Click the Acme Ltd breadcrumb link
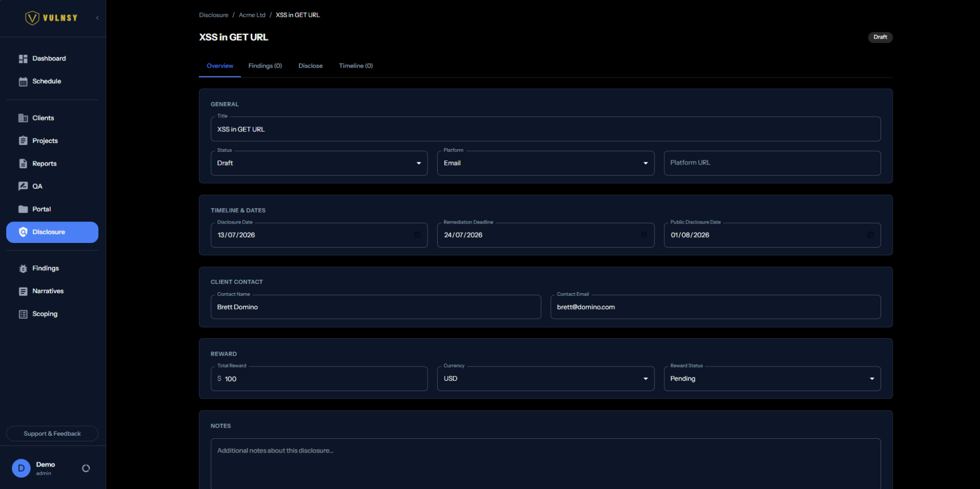Screen dimensions: 980x489 coord(252,15)
